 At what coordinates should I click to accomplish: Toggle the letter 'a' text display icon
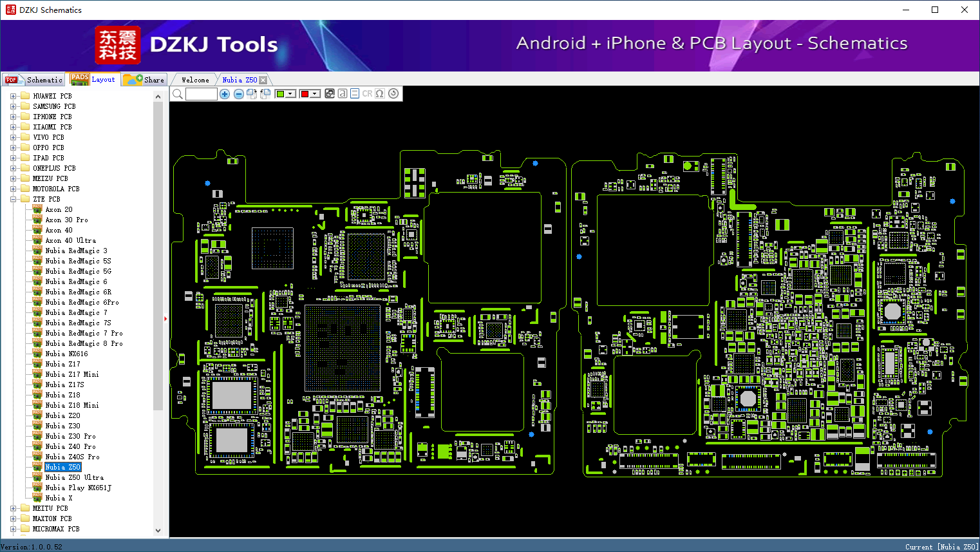click(343, 93)
